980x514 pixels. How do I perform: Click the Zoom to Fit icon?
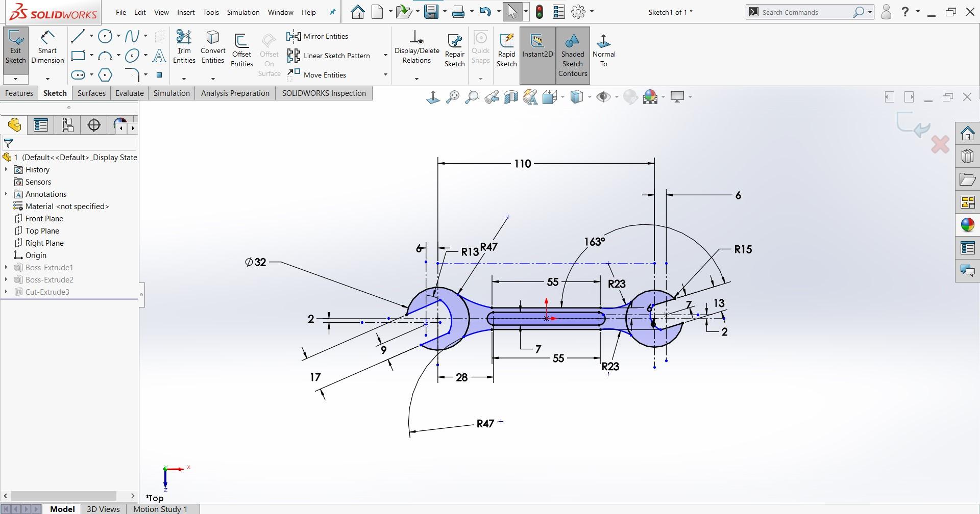tap(453, 96)
